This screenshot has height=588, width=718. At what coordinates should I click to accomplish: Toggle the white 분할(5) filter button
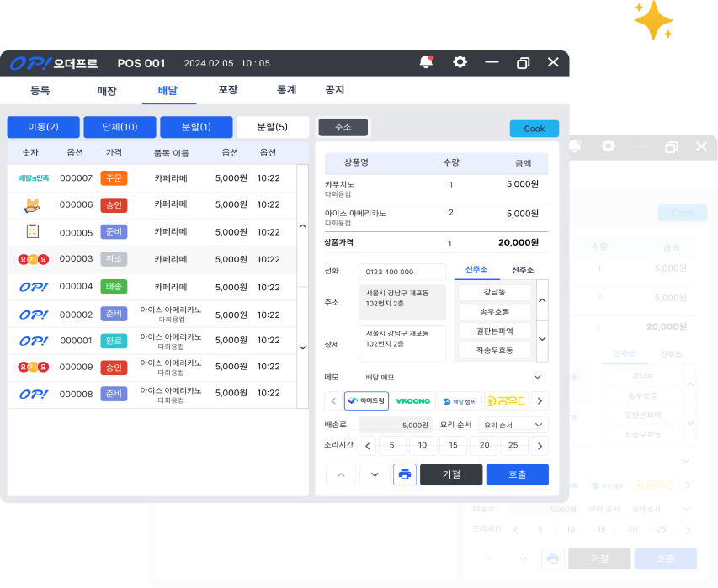pyautogui.click(x=273, y=127)
